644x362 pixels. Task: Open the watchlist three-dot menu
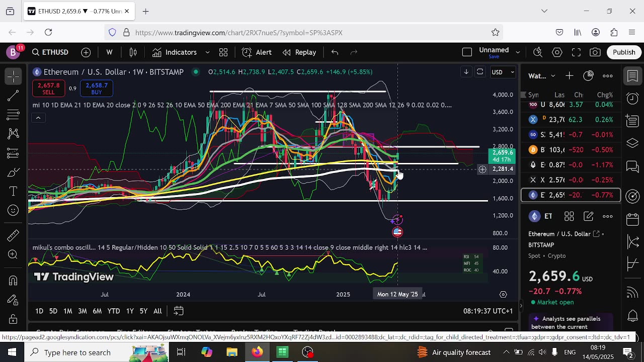608,76
